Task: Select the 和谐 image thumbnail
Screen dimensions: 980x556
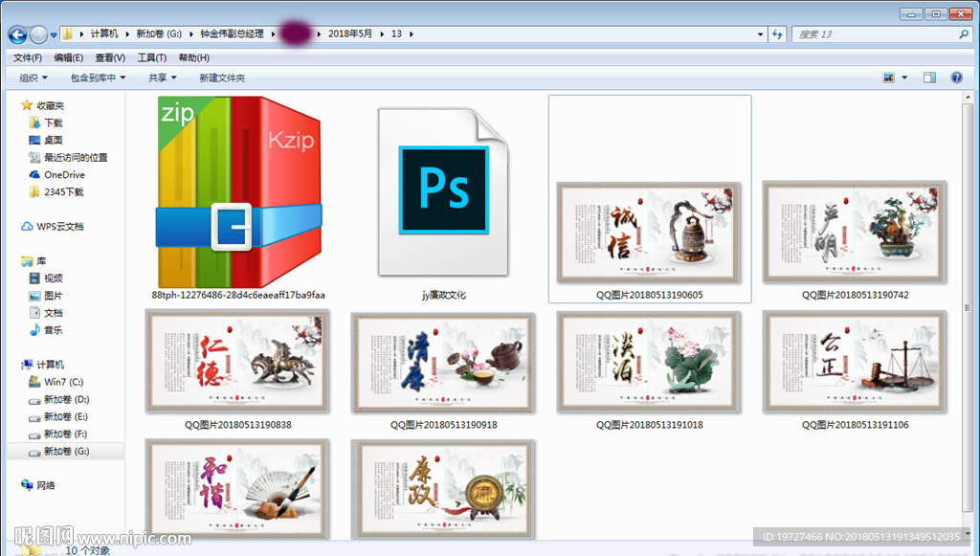Action: point(237,488)
